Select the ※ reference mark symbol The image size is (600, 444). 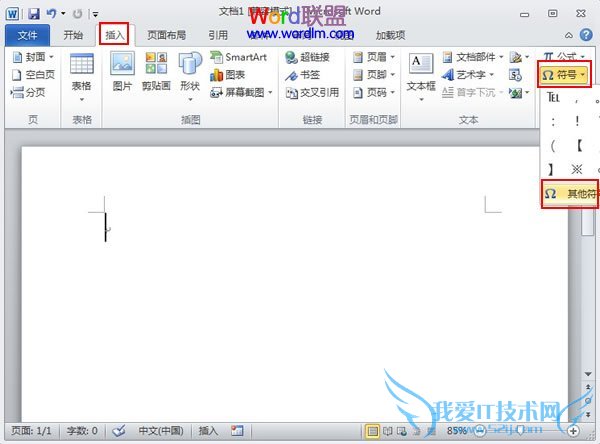pos(577,169)
